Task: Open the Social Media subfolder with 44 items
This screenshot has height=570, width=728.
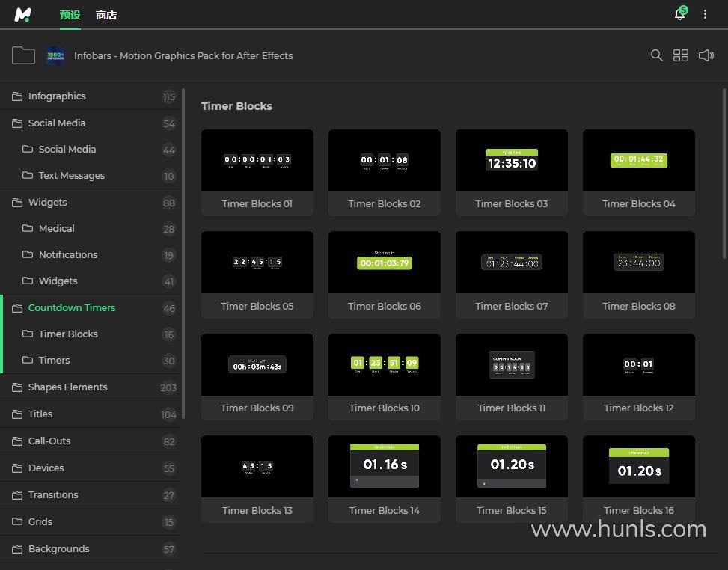Action: (91, 149)
